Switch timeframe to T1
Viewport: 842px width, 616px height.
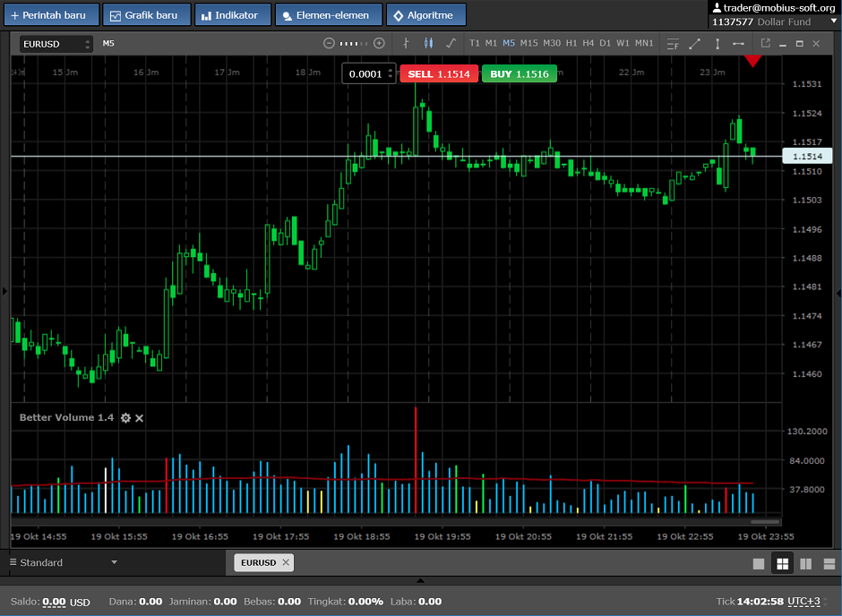474,43
